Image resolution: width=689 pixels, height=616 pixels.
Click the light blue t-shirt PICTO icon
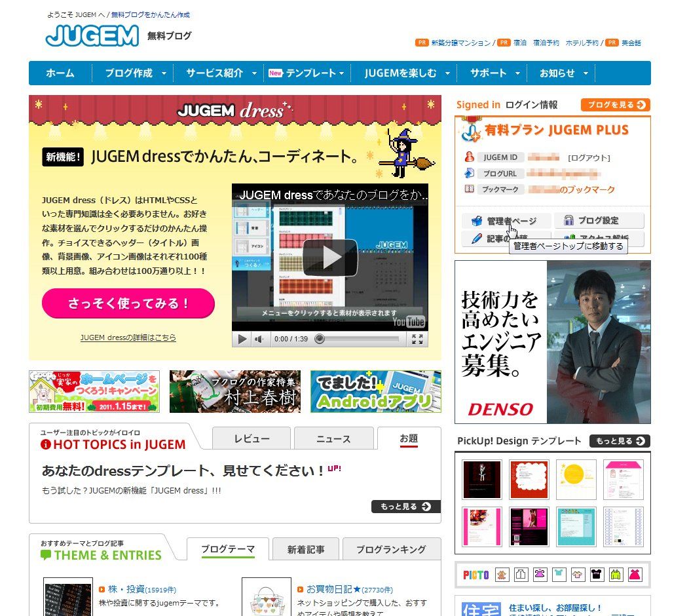coord(559,574)
